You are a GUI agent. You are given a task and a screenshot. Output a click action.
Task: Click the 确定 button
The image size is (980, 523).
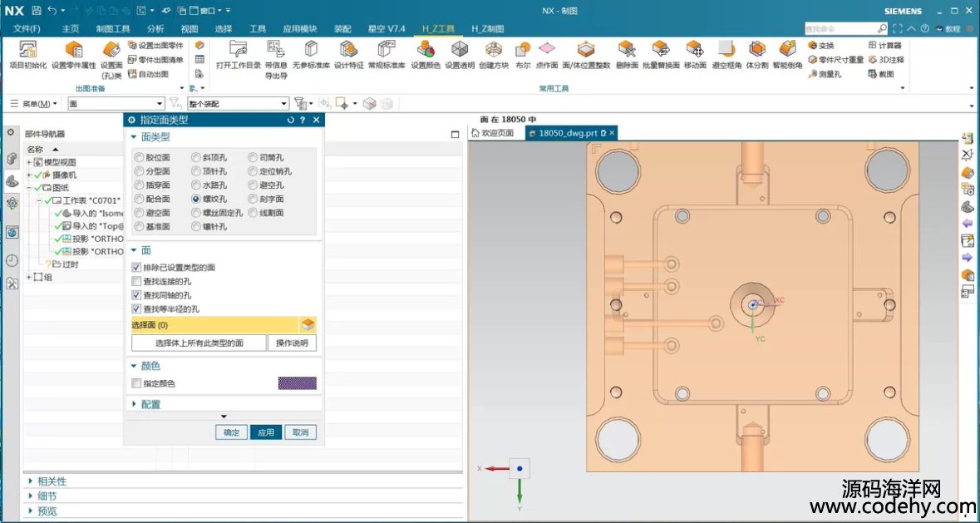231,432
